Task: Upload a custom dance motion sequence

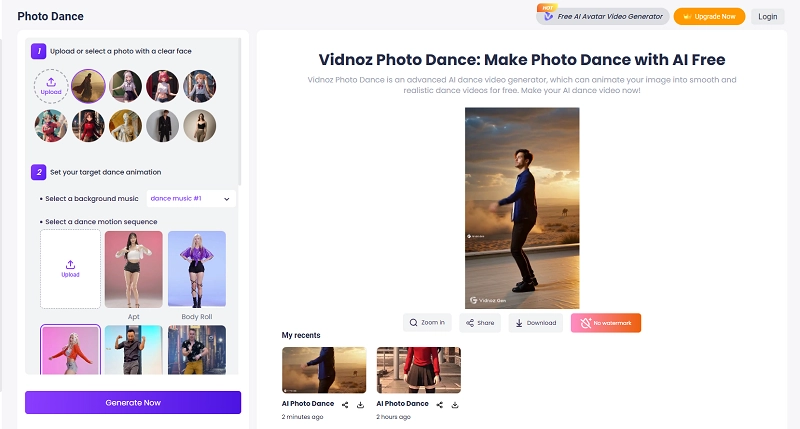Action: coord(70,269)
